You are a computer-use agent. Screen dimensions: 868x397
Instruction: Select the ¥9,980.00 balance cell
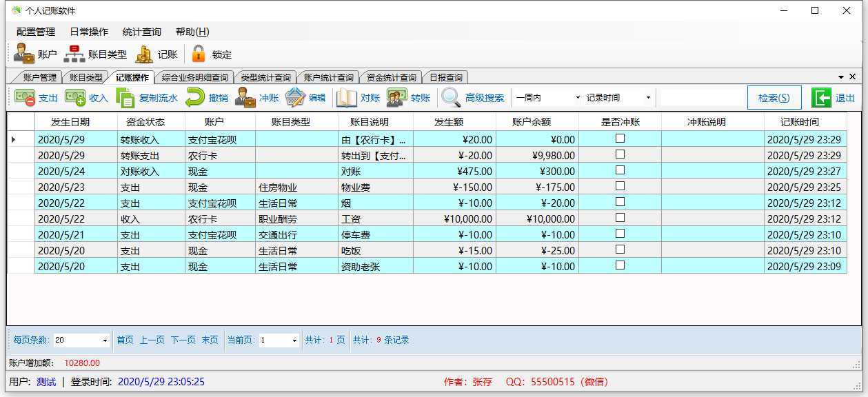tap(537, 155)
